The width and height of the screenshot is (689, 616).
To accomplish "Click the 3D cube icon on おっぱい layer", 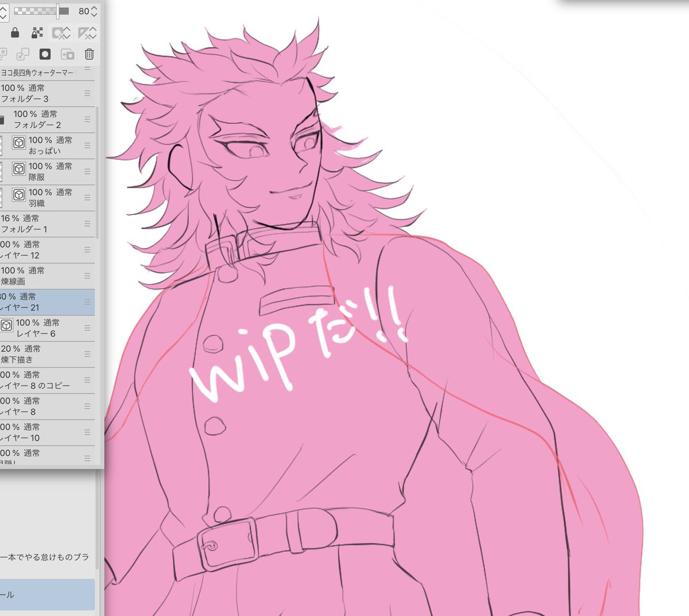I will (19, 143).
